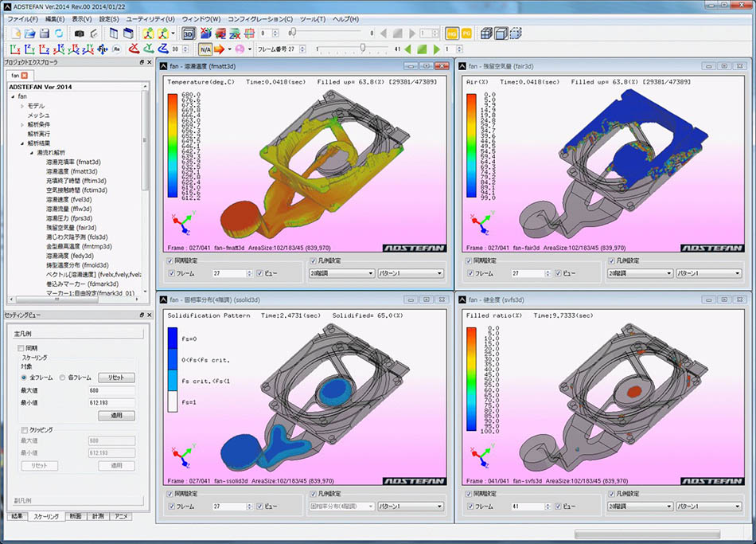Click the wireframe cube display icon
The image size is (756, 544).
coord(486,33)
